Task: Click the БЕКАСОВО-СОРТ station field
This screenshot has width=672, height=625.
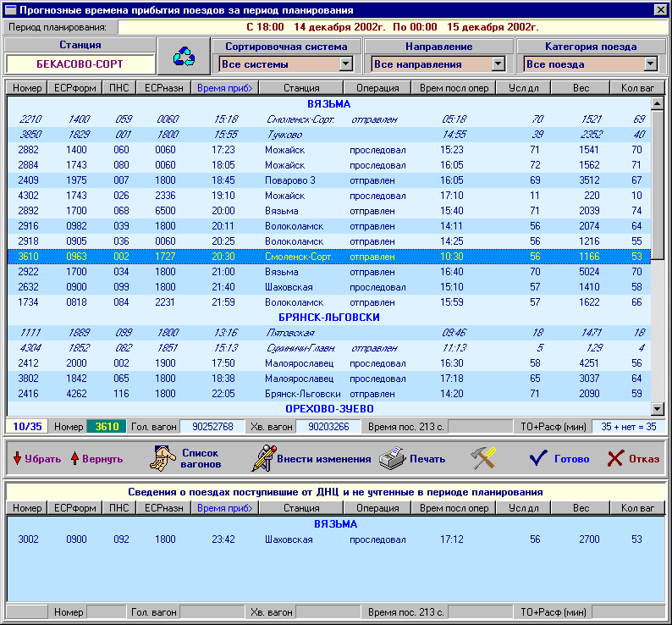Action: (x=80, y=64)
